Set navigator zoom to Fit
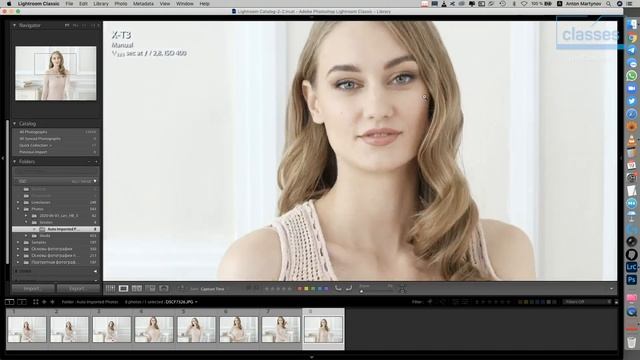Screen dimensions: 640x360 [67, 25]
